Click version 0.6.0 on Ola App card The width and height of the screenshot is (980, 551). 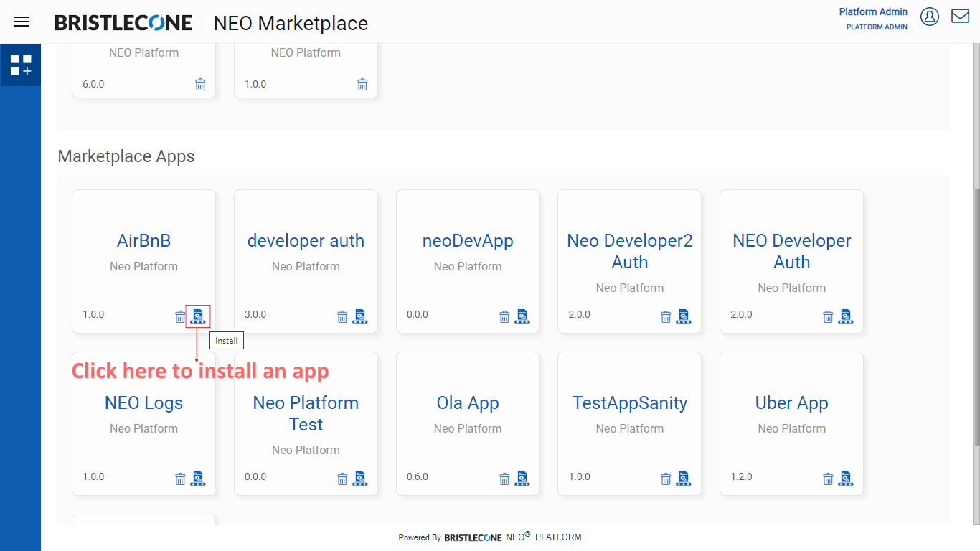418,476
